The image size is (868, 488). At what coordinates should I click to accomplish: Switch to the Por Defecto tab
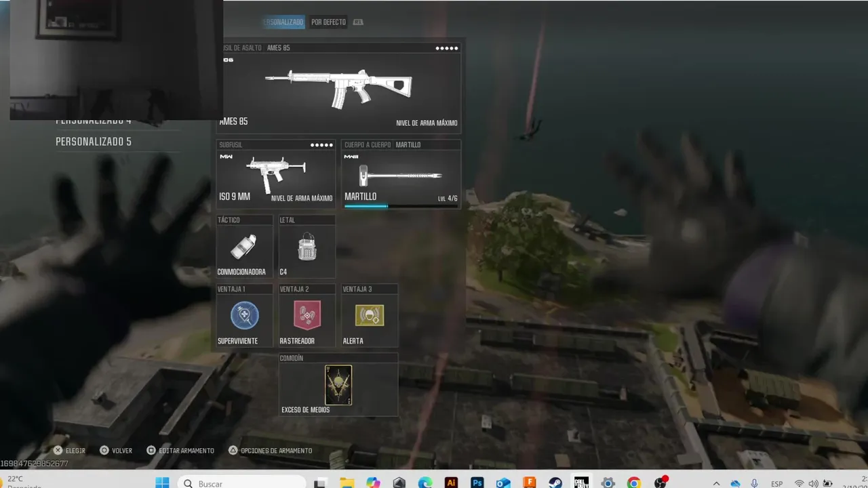coord(328,22)
